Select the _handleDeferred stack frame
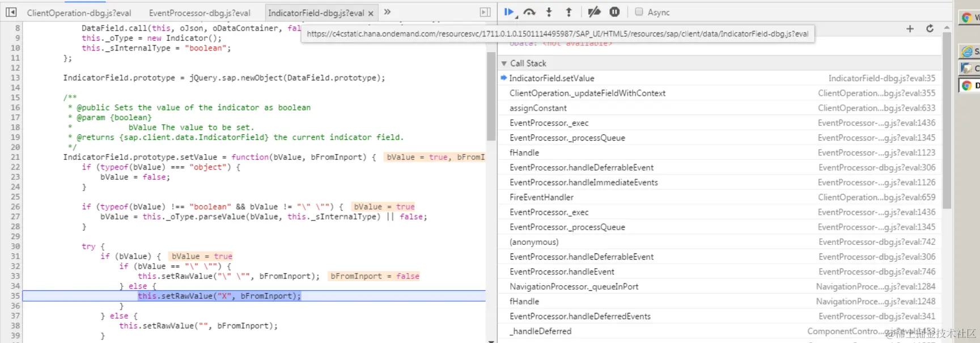The image size is (980, 343). [719, 331]
